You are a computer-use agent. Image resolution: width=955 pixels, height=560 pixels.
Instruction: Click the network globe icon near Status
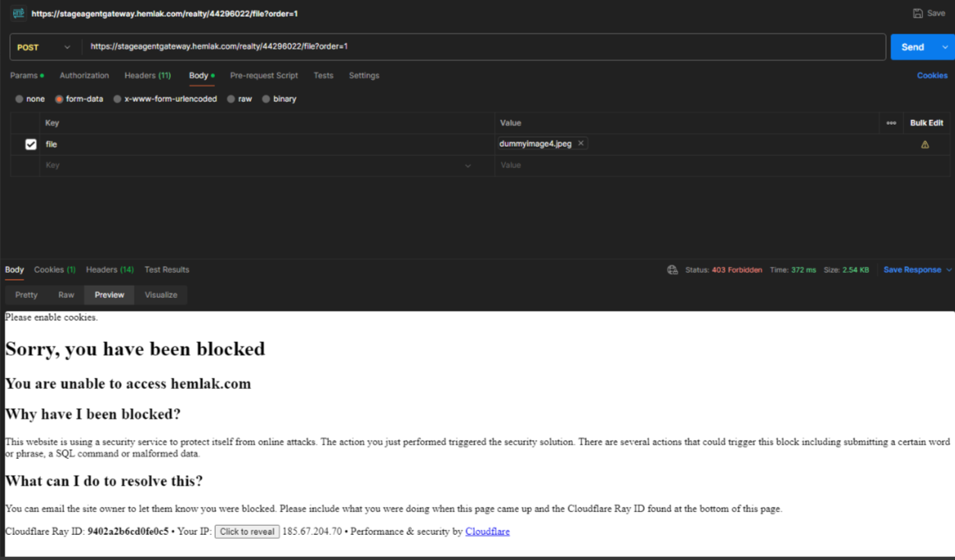pyautogui.click(x=672, y=270)
